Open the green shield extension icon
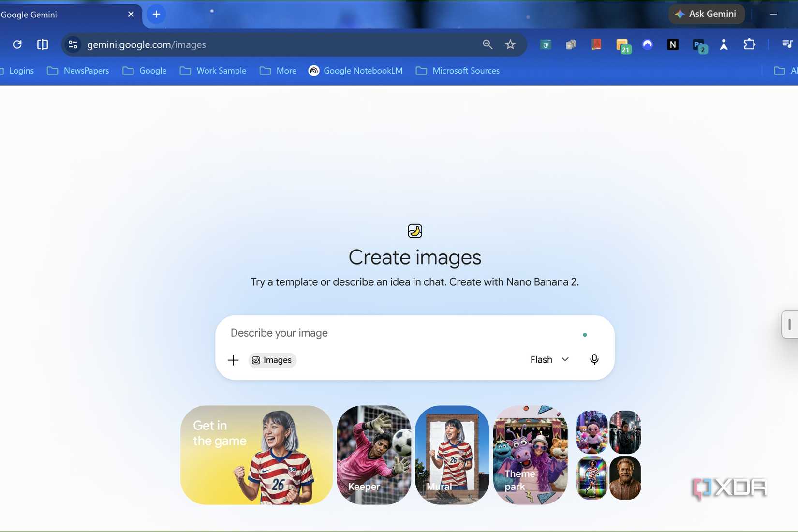 pos(546,44)
